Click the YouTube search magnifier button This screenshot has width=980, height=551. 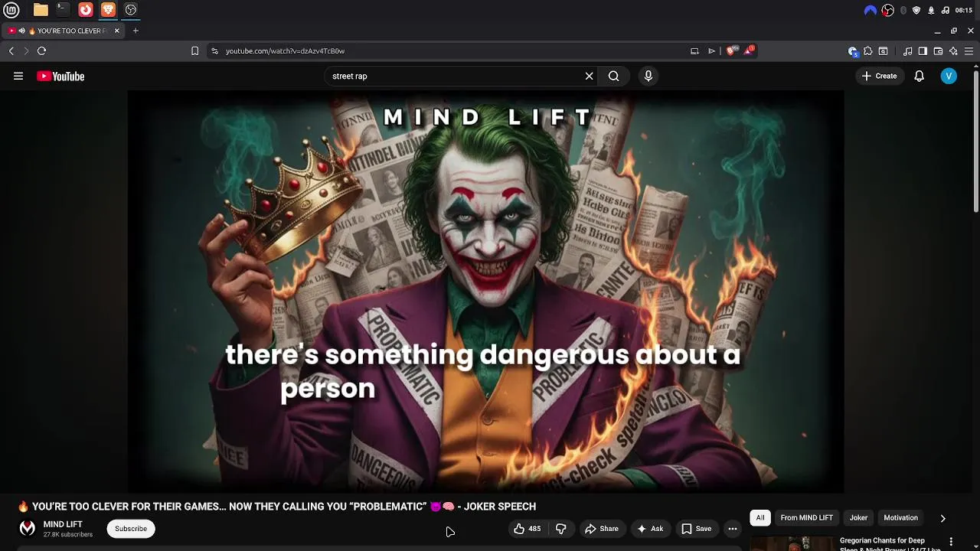pos(613,76)
